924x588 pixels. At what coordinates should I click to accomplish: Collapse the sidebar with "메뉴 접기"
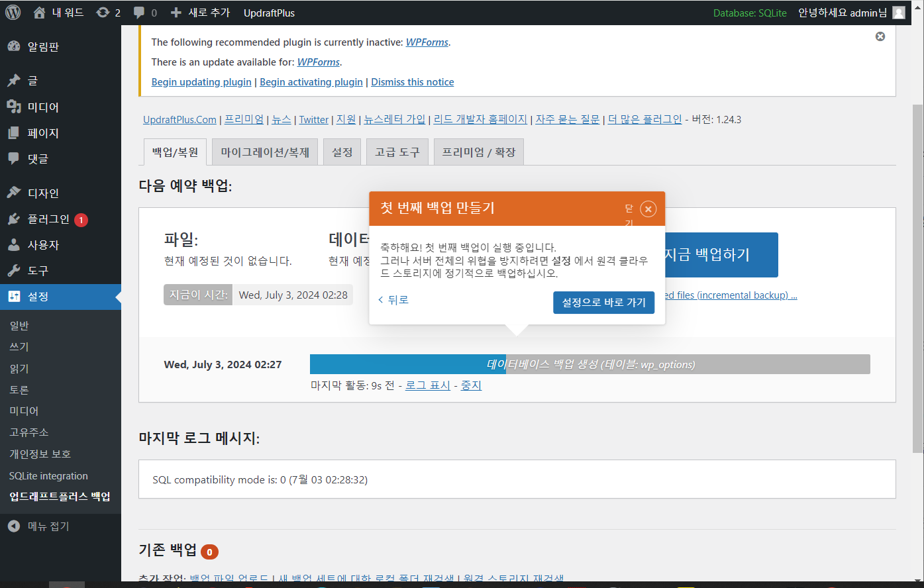(60, 526)
